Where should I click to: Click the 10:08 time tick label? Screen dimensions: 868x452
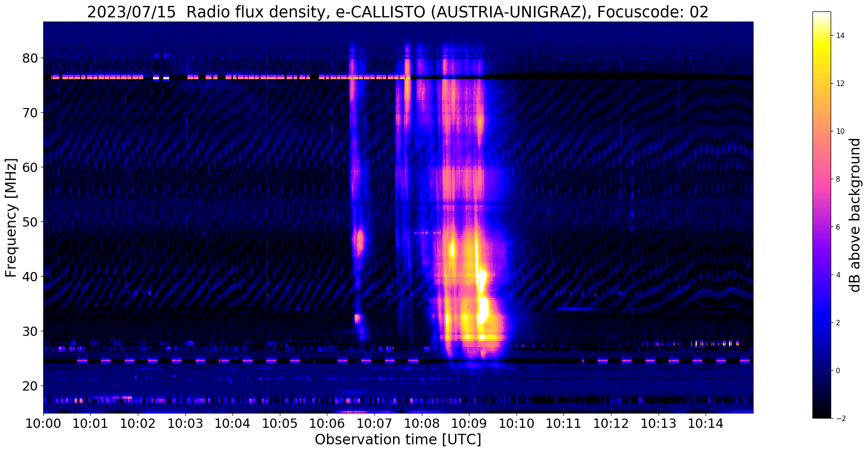coord(422,424)
